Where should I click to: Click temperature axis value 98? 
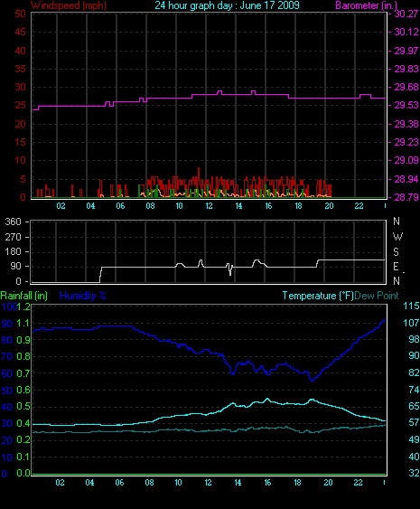point(414,339)
